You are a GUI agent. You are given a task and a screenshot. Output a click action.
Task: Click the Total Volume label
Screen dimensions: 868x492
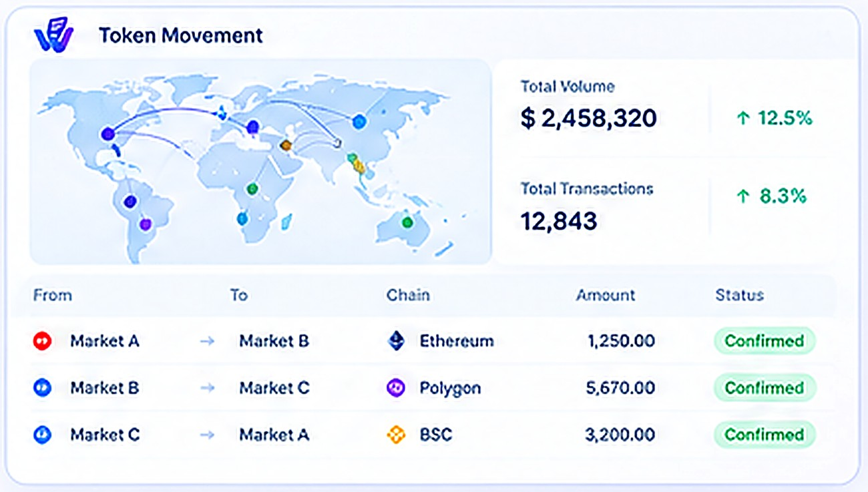click(x=568, y=87)
